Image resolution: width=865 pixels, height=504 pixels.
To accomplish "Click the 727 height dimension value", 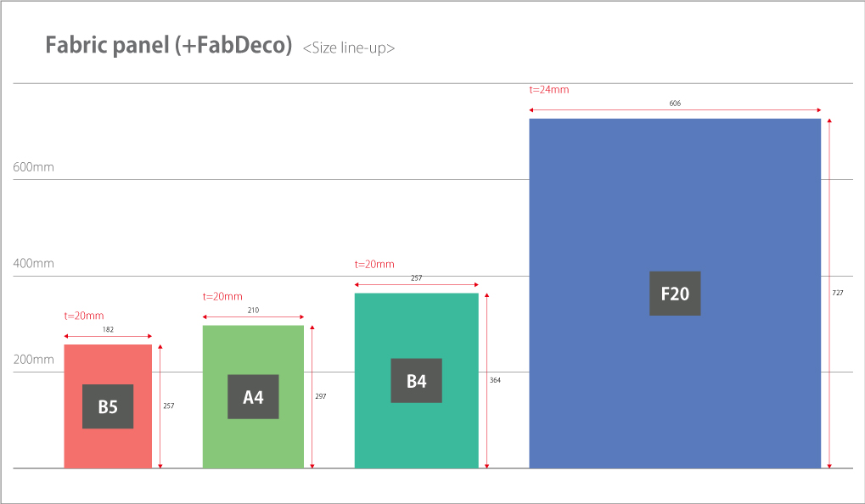I will (837, 293).
